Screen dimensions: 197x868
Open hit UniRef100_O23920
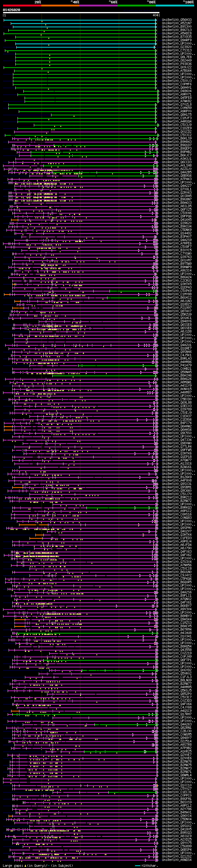point(177,47)
